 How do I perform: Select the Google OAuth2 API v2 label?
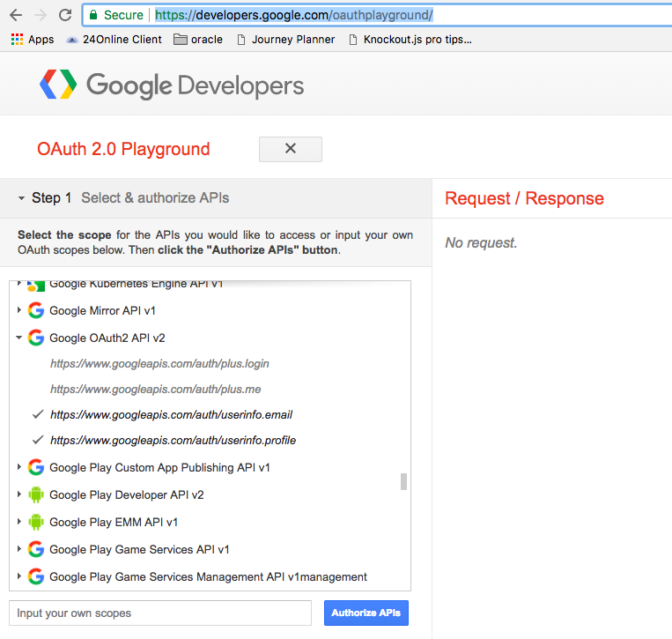point(107,338)
